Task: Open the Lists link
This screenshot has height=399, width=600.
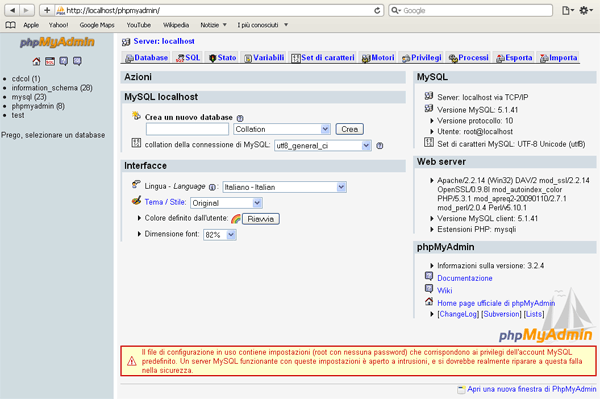Action: pos(534,314)
